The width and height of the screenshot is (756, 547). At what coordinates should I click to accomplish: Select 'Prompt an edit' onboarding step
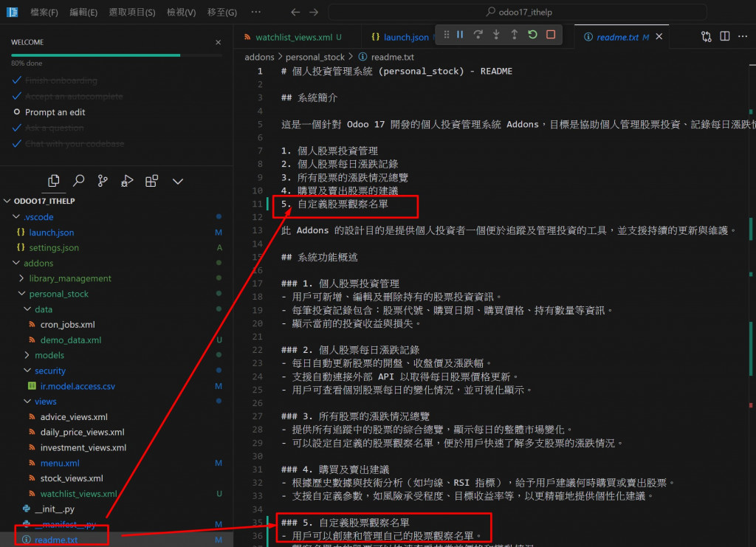(x=55, y=112)
